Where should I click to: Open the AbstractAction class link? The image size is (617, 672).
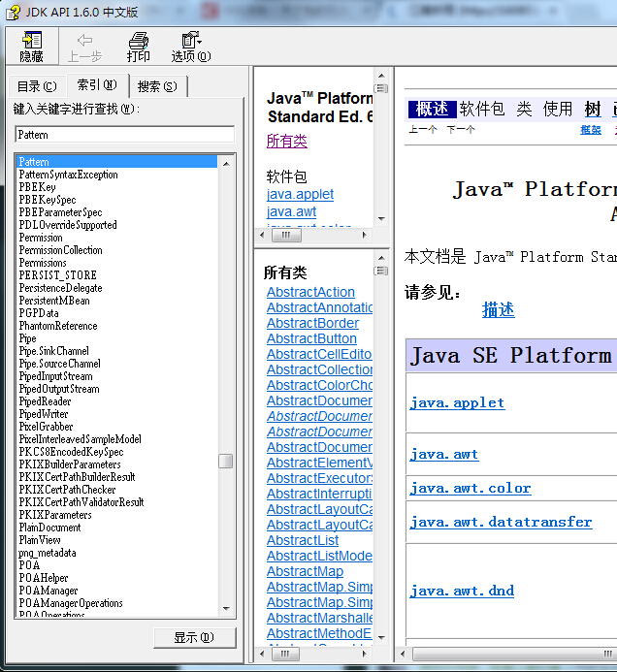(x=310, y=292)
